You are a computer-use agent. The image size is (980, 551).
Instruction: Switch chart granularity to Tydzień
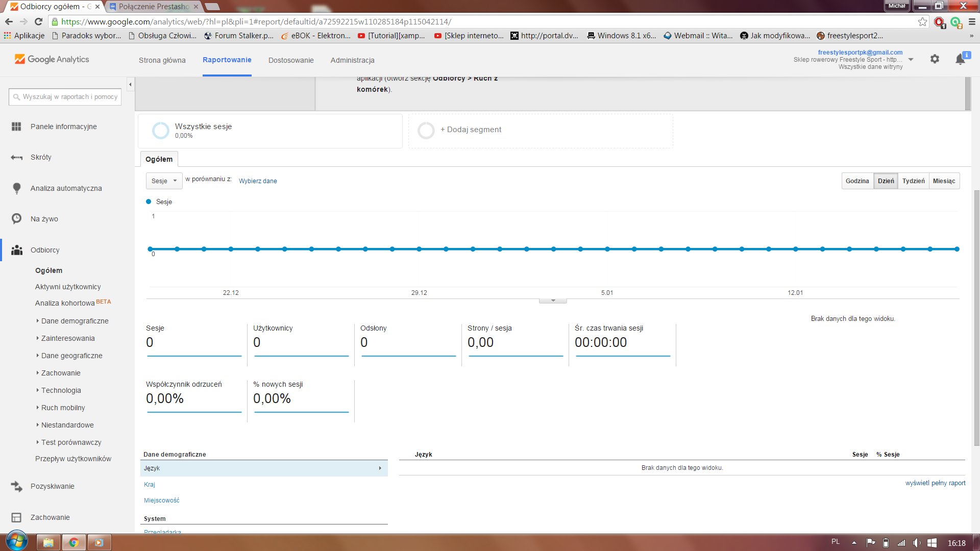[913, 181]
